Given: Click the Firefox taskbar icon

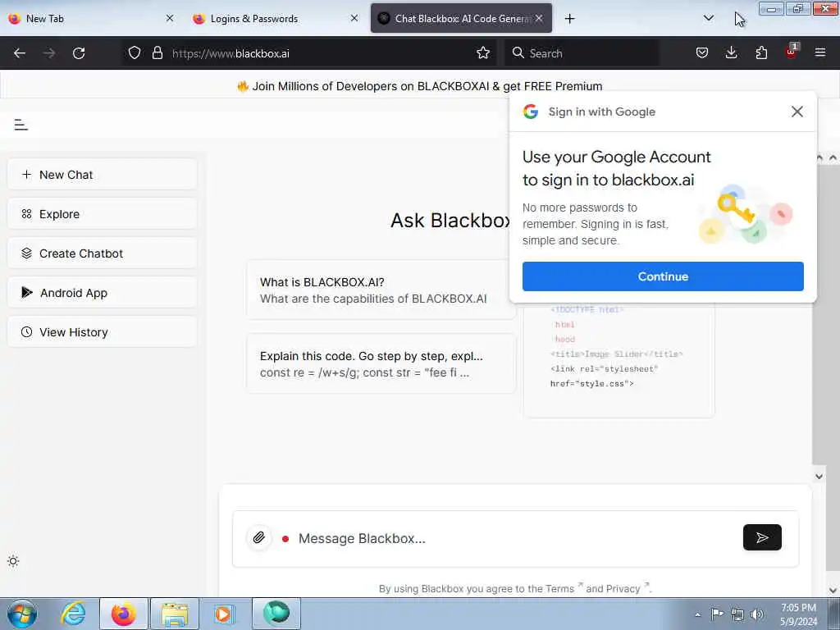Looking at the screenshot, I should [123, 614].
